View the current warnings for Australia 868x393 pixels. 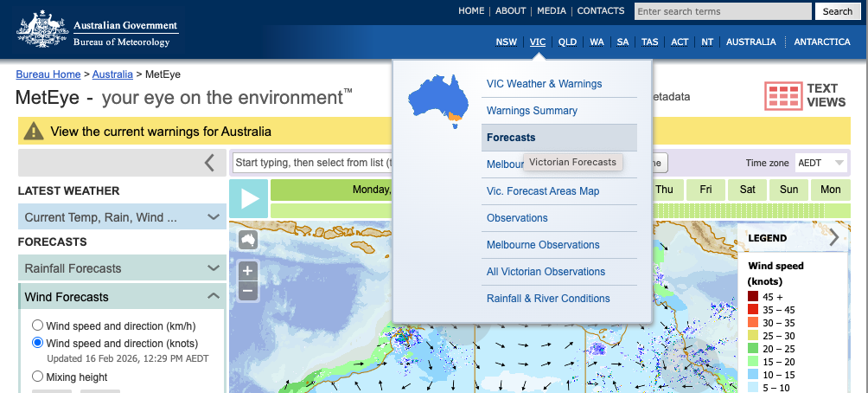[x=161, y=132]
